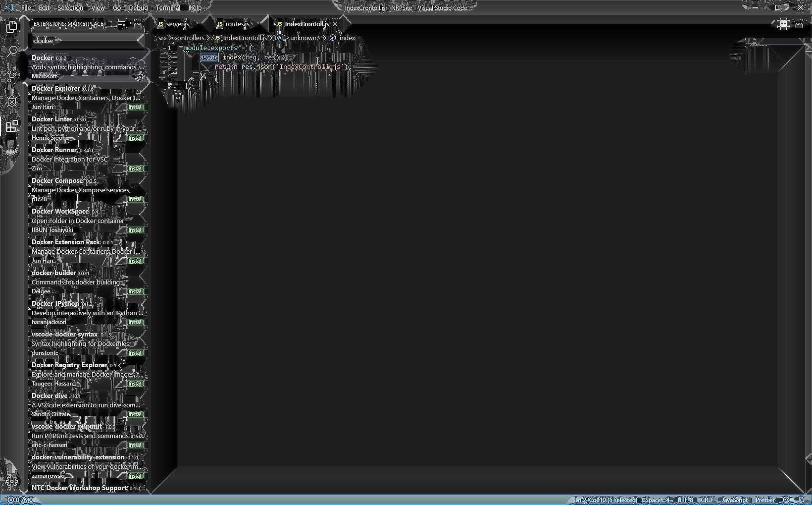Click the clear extensions input list icon

pyautogui.click(x=121, y=24)
